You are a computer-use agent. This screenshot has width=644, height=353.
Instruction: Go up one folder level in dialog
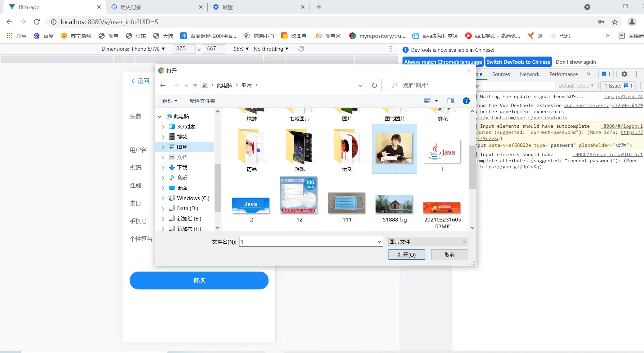[195, 86]
